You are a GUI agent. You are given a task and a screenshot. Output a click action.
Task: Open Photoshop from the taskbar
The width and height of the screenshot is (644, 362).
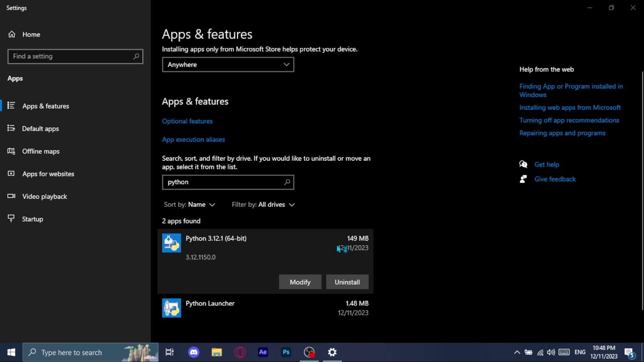[286, 352]
